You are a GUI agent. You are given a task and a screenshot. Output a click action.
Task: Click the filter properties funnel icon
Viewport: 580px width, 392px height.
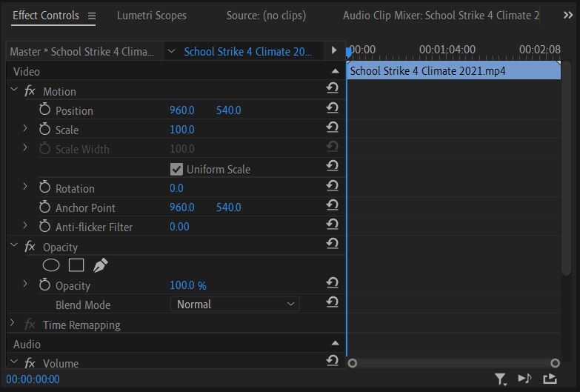(x=500, y=379)
